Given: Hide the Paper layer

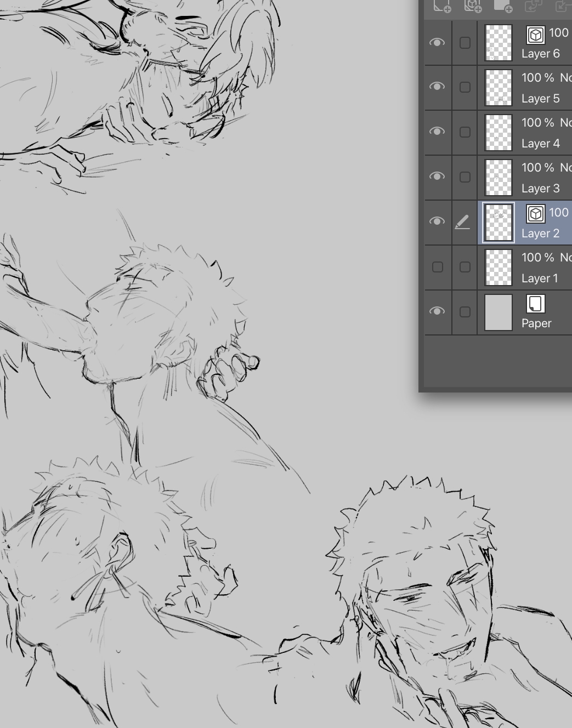Looking at the screenshot, I should (437, 311).
